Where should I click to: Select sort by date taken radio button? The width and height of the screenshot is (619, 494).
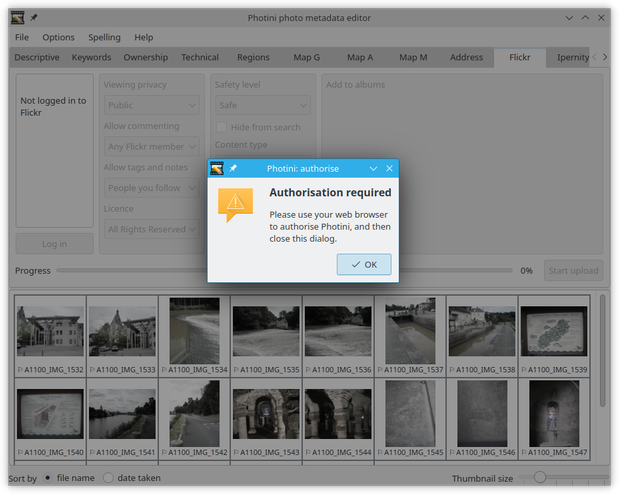[x=108, y=478]
